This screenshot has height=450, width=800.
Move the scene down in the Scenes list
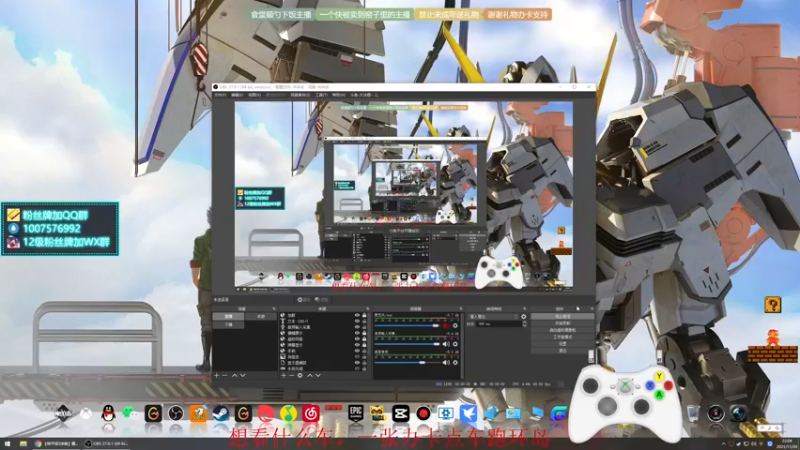pyautogui.click(x=243, y=376)
